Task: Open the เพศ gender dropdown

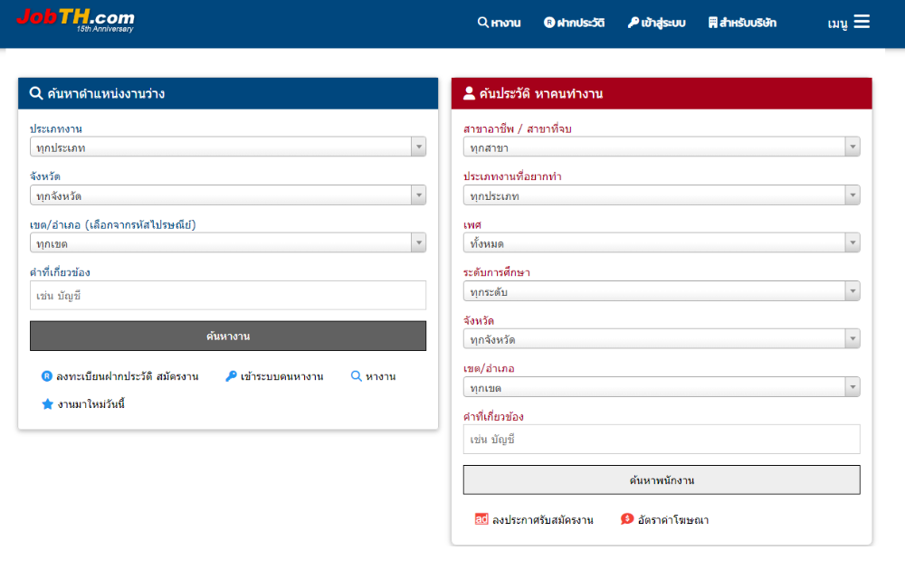Action: (x=661, y=242)
